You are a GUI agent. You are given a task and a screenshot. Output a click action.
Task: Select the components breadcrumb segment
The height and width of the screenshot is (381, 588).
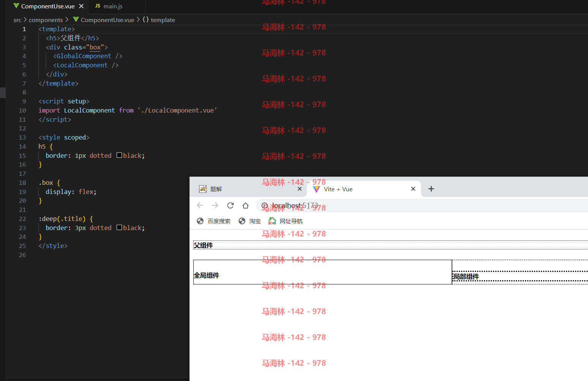tap(46, 20)
